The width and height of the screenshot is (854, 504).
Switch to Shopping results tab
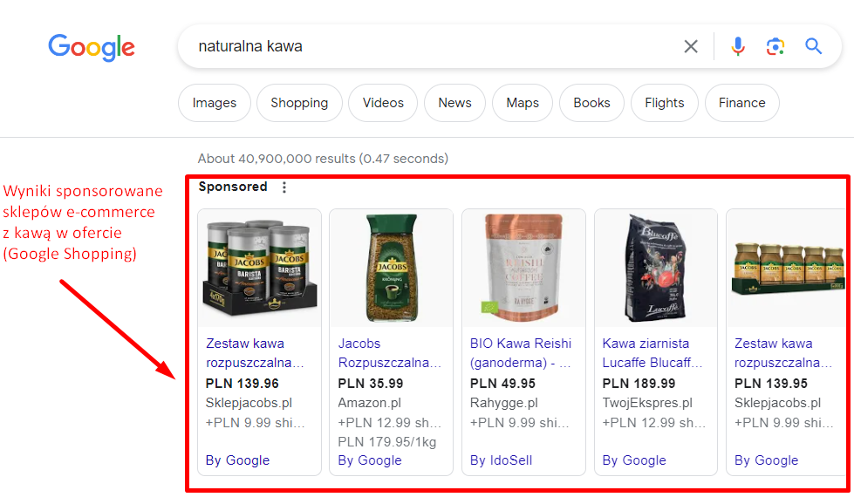(x=299, y=103)
